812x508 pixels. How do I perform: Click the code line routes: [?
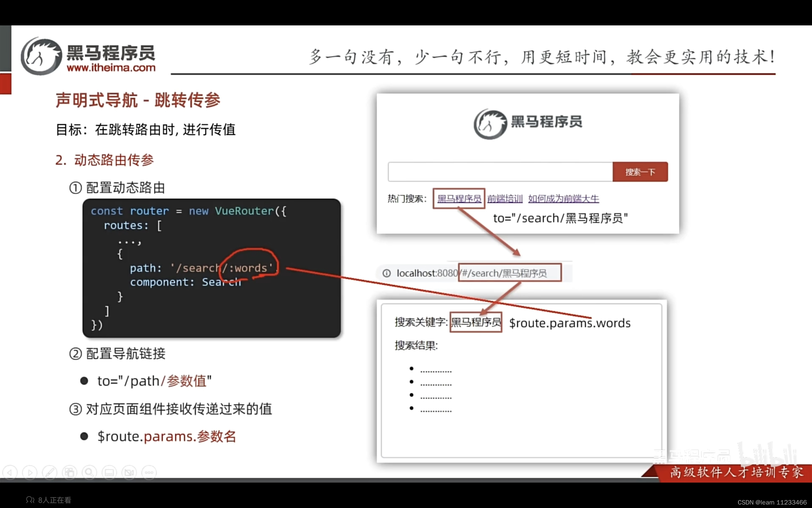tap(133, 225)
